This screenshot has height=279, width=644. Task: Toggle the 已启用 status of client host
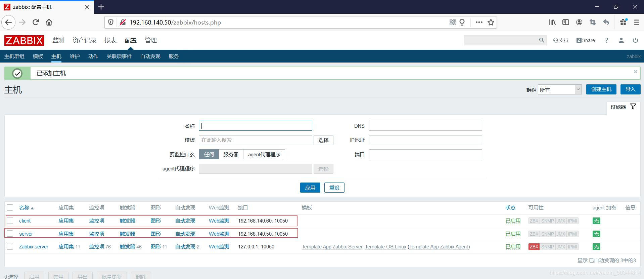tap(513, 221)
